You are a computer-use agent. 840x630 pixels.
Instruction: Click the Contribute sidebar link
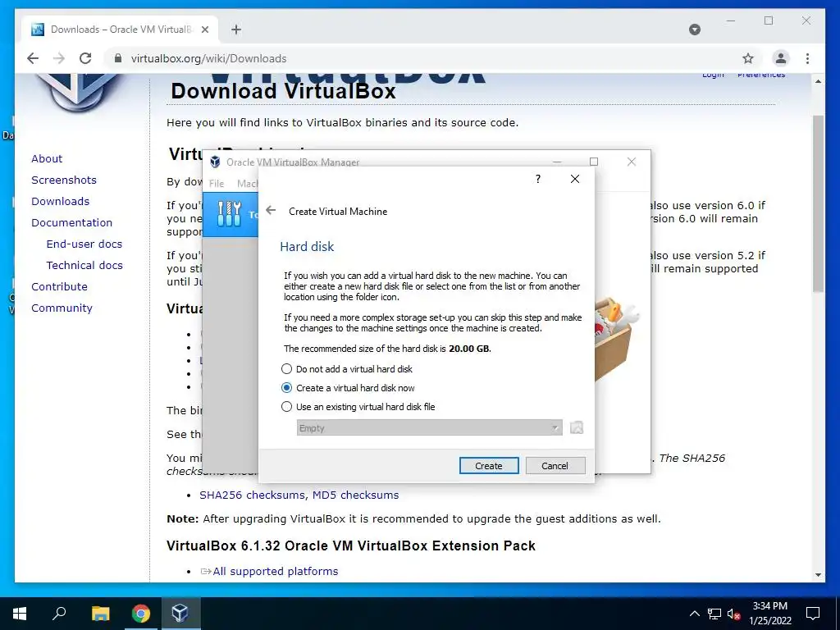(59, 286)
